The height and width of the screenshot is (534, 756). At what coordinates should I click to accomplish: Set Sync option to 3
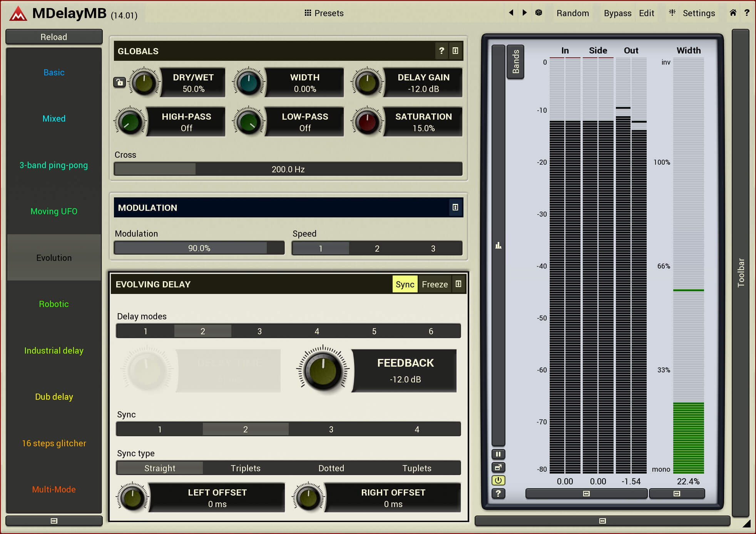point(331,429)
